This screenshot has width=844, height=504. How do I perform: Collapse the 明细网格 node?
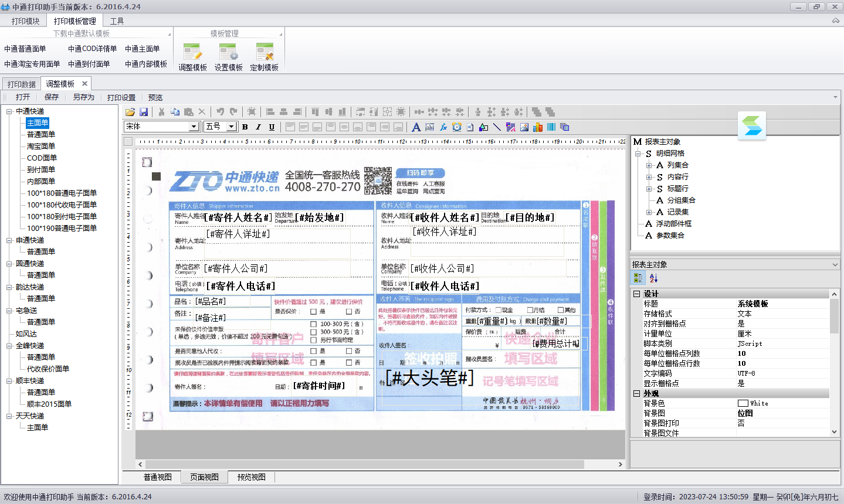point(638,154)
